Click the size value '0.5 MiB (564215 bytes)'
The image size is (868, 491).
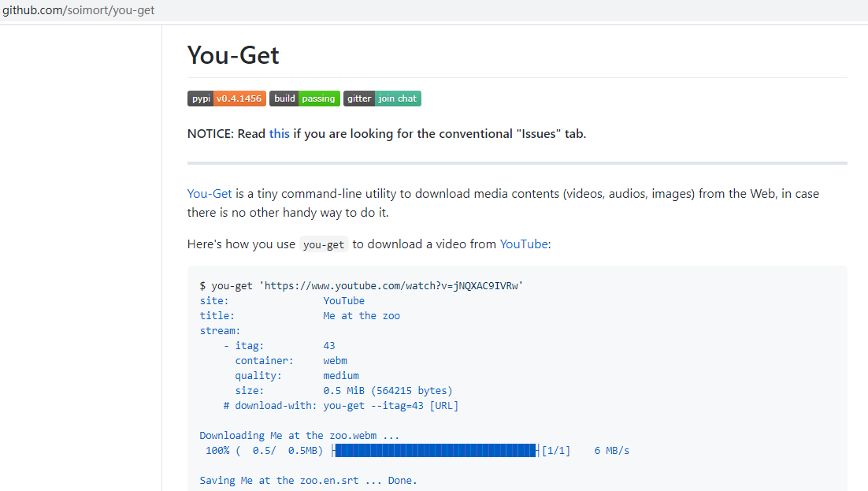388,391
